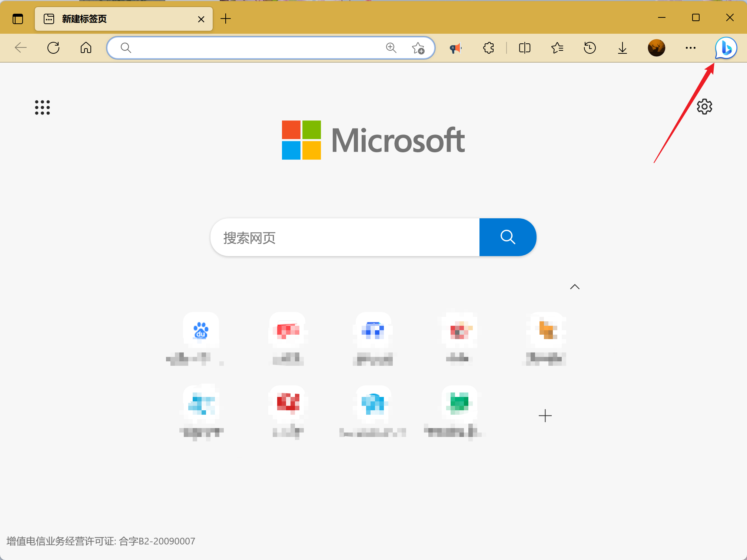The image size is (747, 560).
Task: Go to the home page
Action: pos(86,48)
